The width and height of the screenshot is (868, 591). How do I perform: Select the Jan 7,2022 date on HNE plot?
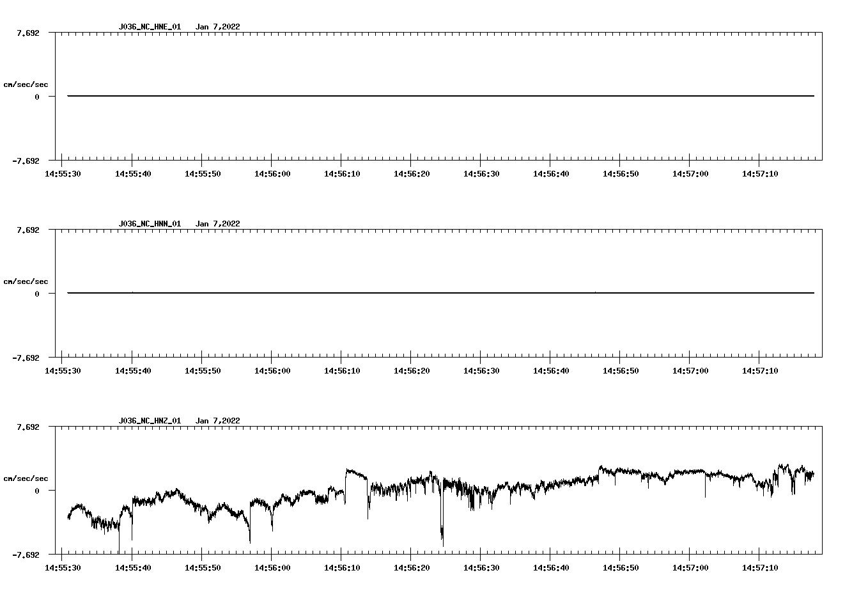(218, 27)
